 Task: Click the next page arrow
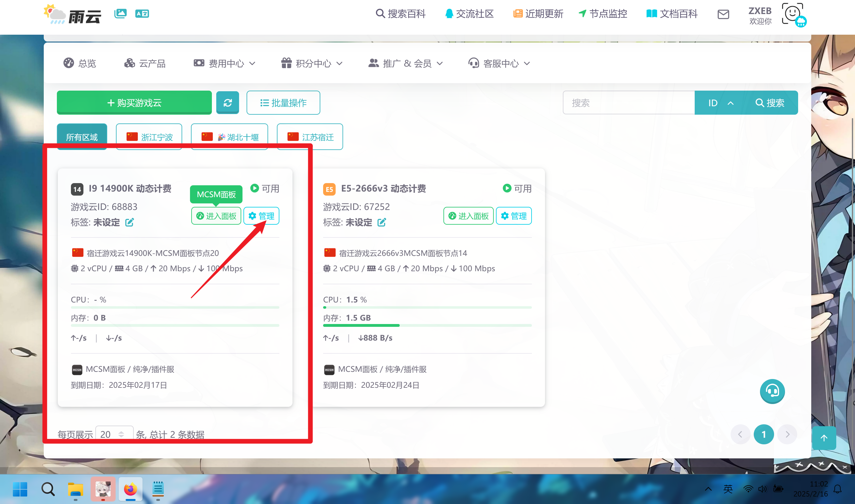(x=787, y=434)
